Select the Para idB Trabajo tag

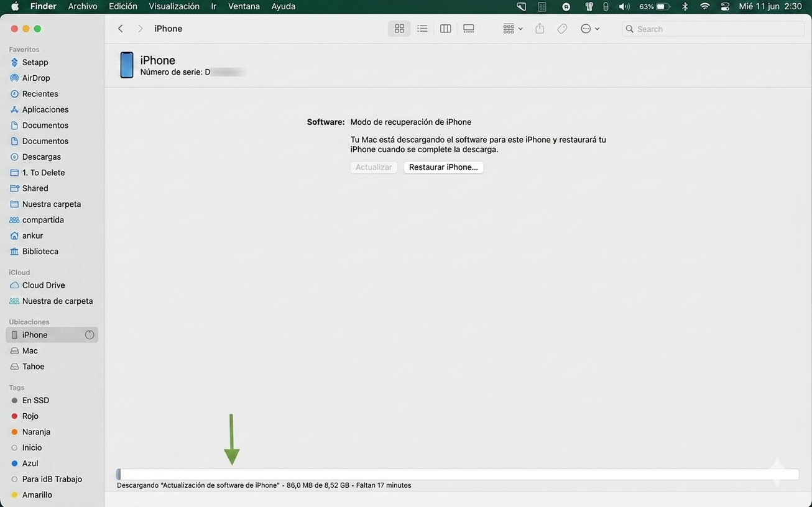(x=52, y=479)
